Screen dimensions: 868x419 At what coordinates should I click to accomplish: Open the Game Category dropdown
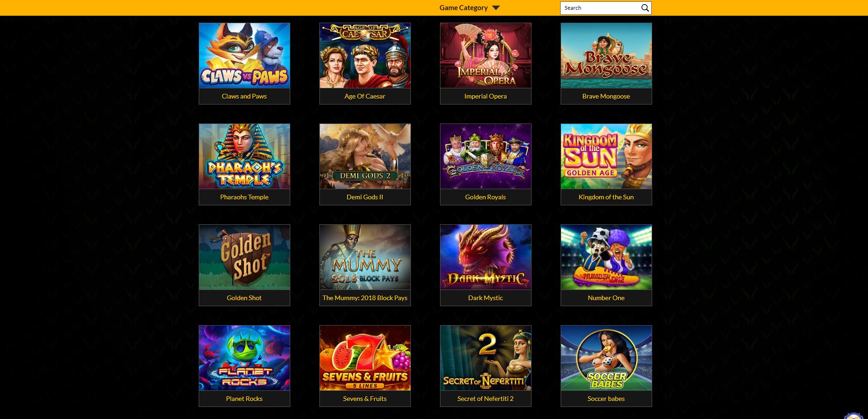tap(470, 8)
